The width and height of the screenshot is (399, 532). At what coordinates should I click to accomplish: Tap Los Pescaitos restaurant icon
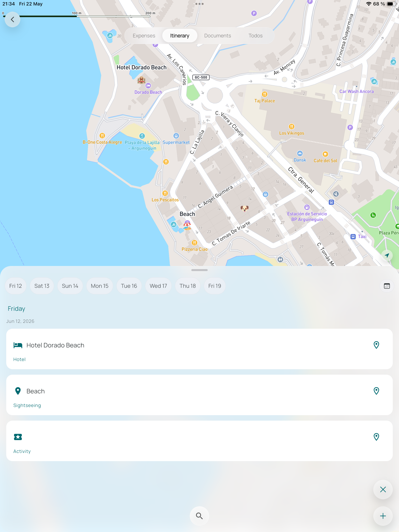(165, 193)
